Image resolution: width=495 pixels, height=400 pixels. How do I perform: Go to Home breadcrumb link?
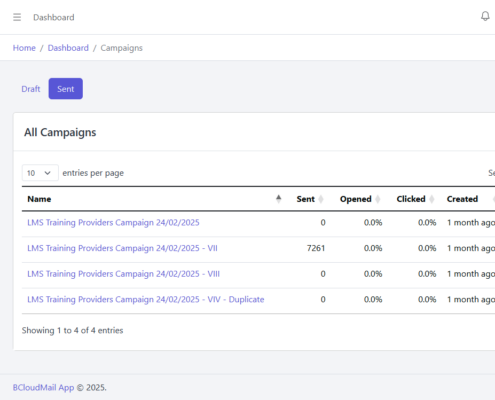24,48
